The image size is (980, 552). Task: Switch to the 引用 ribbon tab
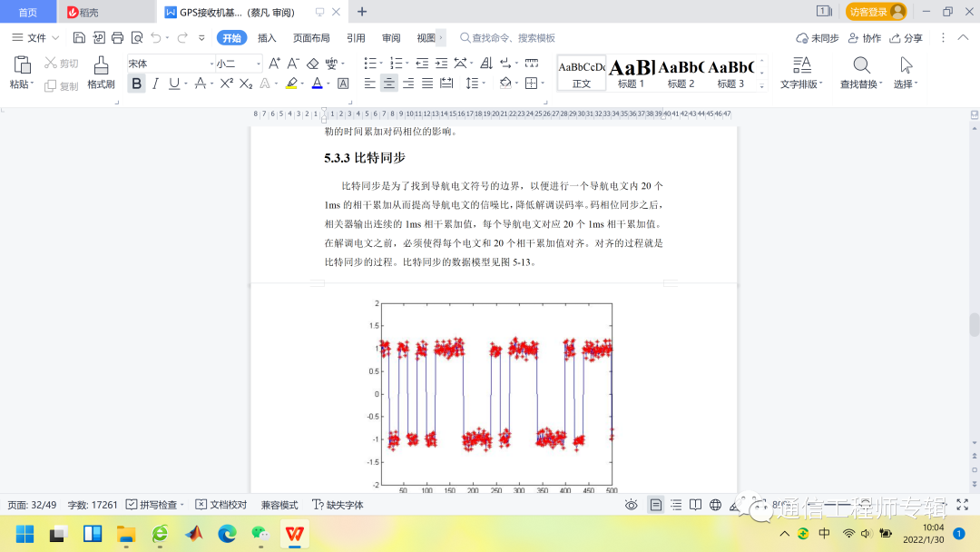click(x=356, y=38)
